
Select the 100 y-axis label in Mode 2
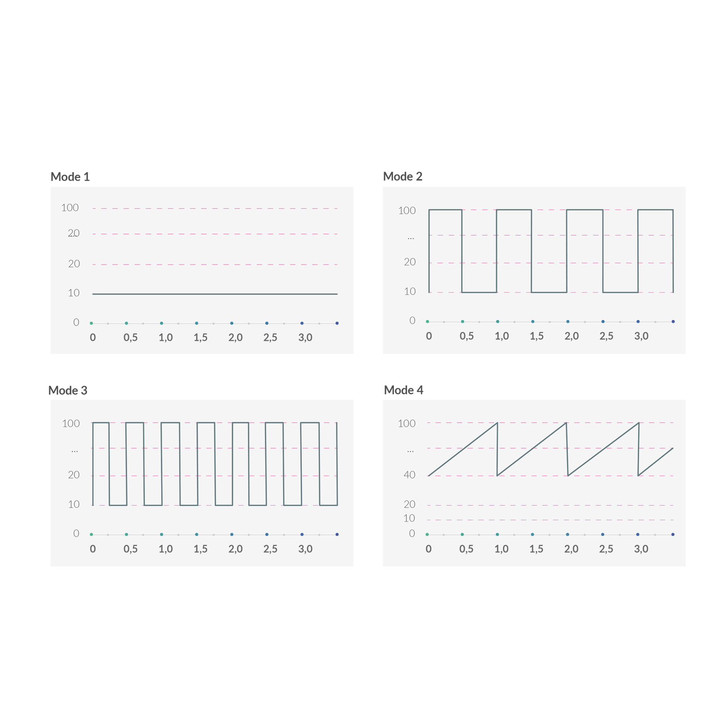coord(407,211)
